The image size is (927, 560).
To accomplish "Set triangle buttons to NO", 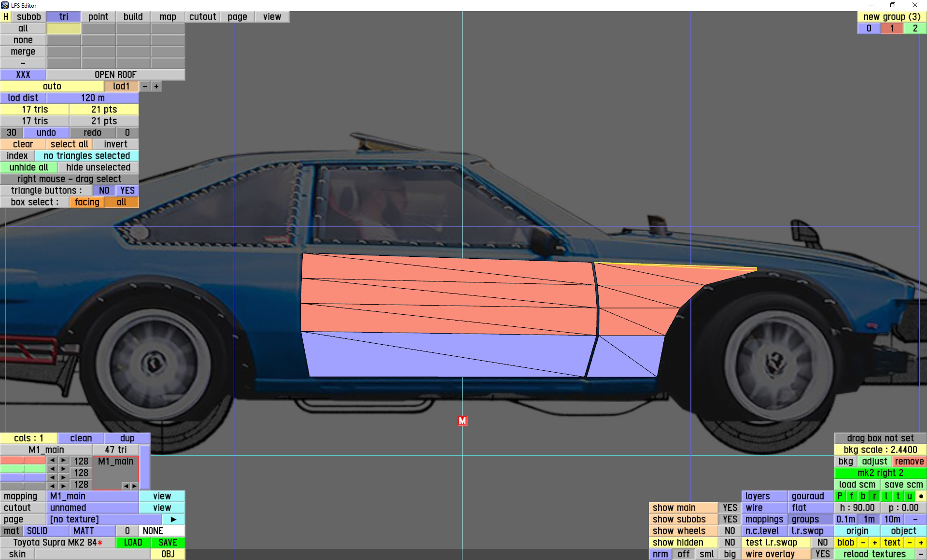I will (104, 191).
